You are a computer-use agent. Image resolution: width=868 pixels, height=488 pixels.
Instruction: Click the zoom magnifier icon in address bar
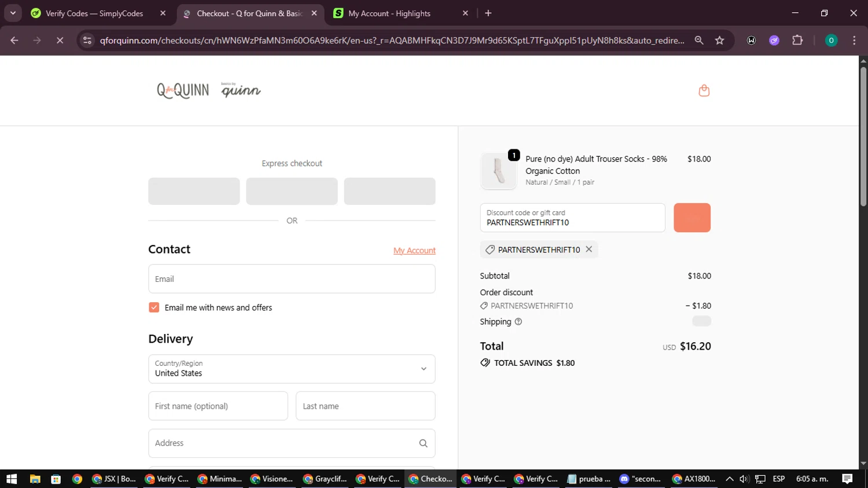[x=699, y=40]
